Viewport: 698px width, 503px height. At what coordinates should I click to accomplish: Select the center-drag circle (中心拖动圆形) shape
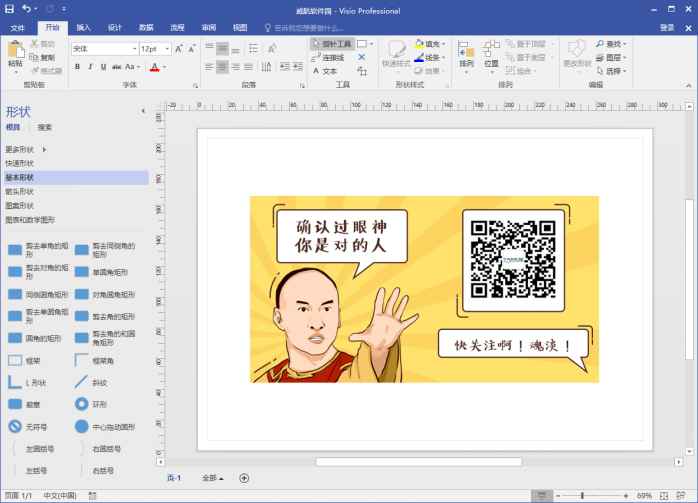click(105, 426)
